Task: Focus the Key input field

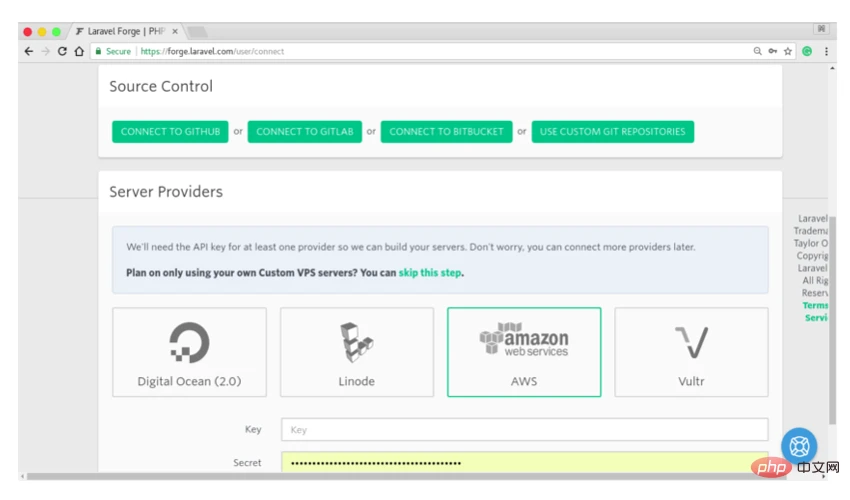Action: pyautogui.click(x=524, y=430)
